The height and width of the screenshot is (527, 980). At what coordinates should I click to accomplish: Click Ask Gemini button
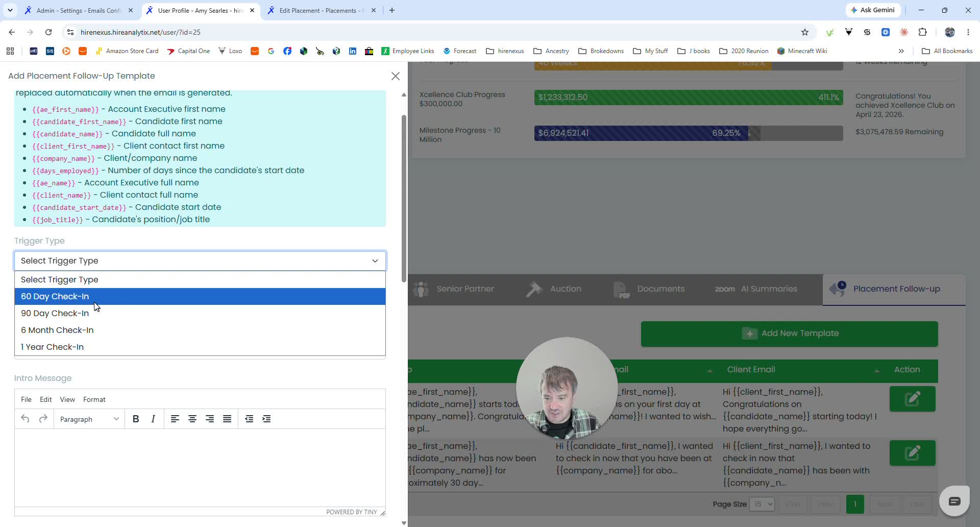click(873, 10)
